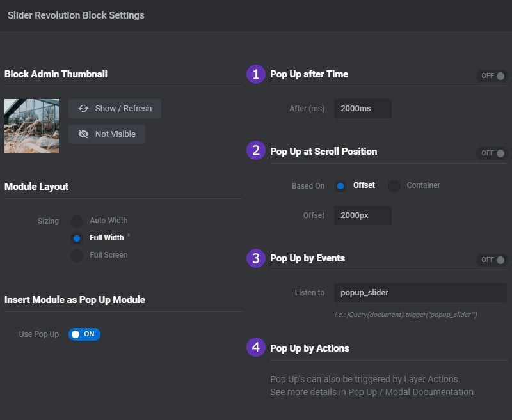The height and width of the screenshot is (420, 512).
Task: Select the Full Width radio button
Action: (77, 238)
